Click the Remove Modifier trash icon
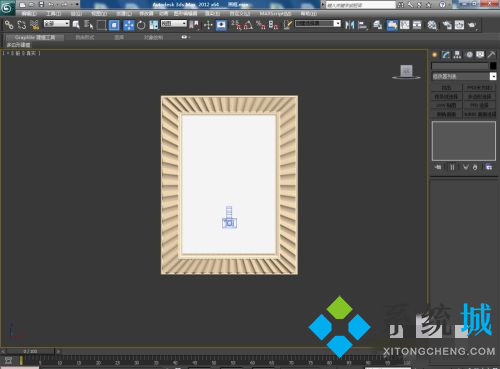This screenshot has width=500, height=369. coord(475,167)
